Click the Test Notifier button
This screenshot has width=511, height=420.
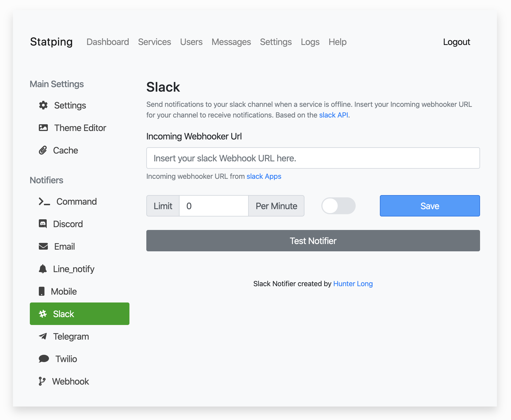click(313, 241)
